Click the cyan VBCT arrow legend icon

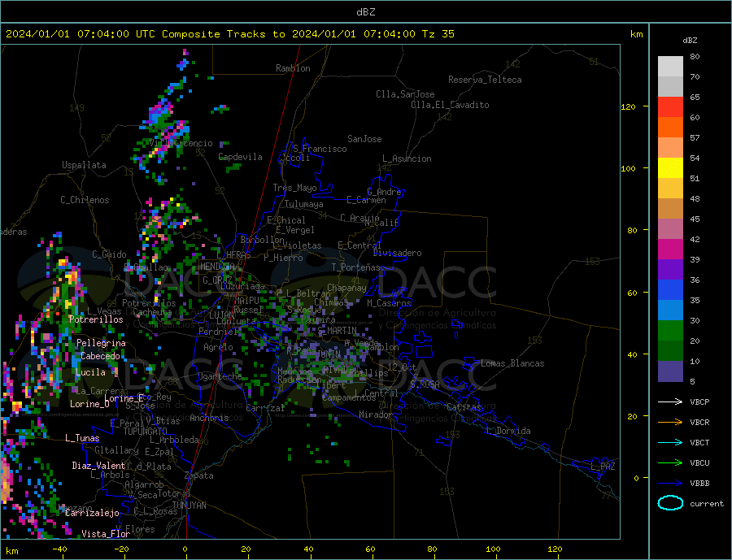pos(670,442)
